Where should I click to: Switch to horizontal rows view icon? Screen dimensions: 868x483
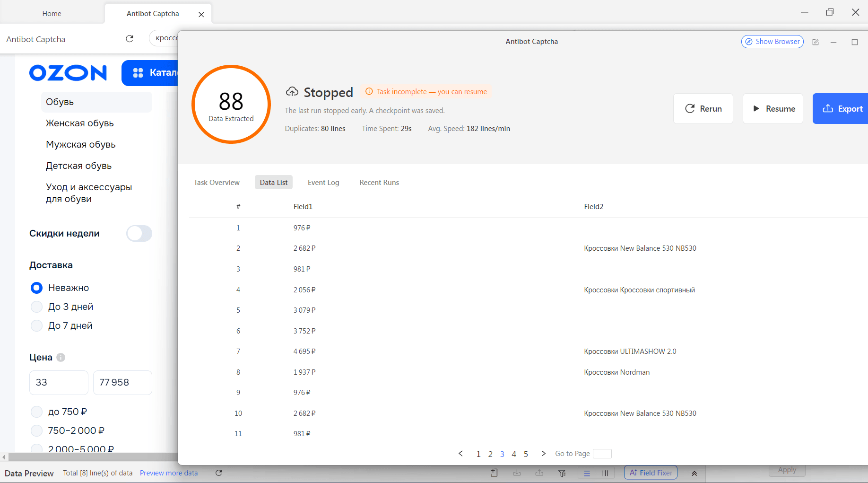(x=587, y=473)
